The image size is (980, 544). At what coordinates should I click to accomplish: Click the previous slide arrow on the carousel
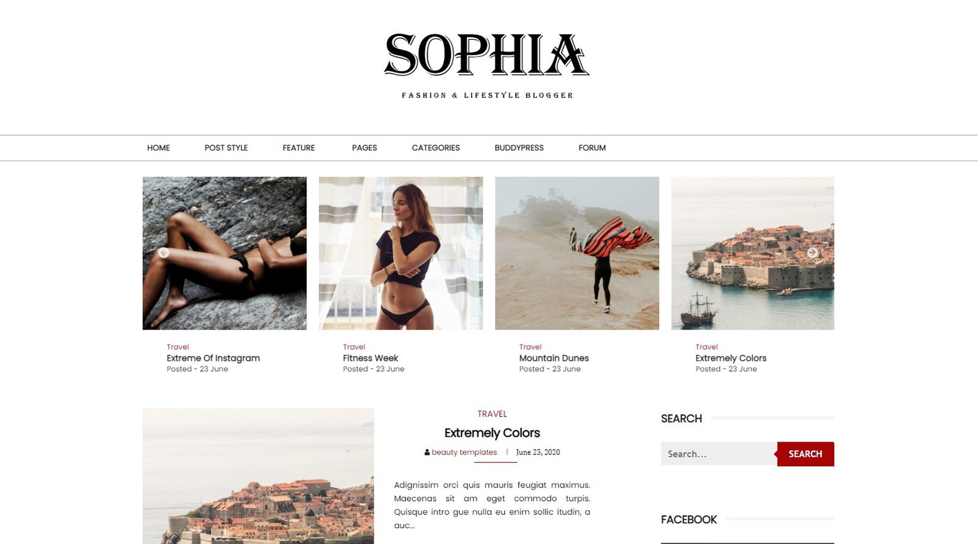(164, 253)
